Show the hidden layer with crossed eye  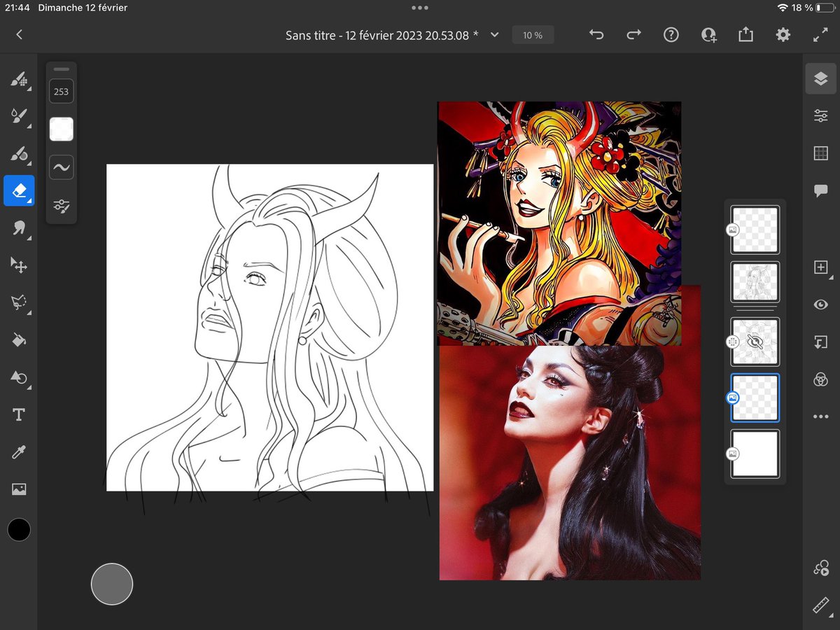[x=755, y=342]
